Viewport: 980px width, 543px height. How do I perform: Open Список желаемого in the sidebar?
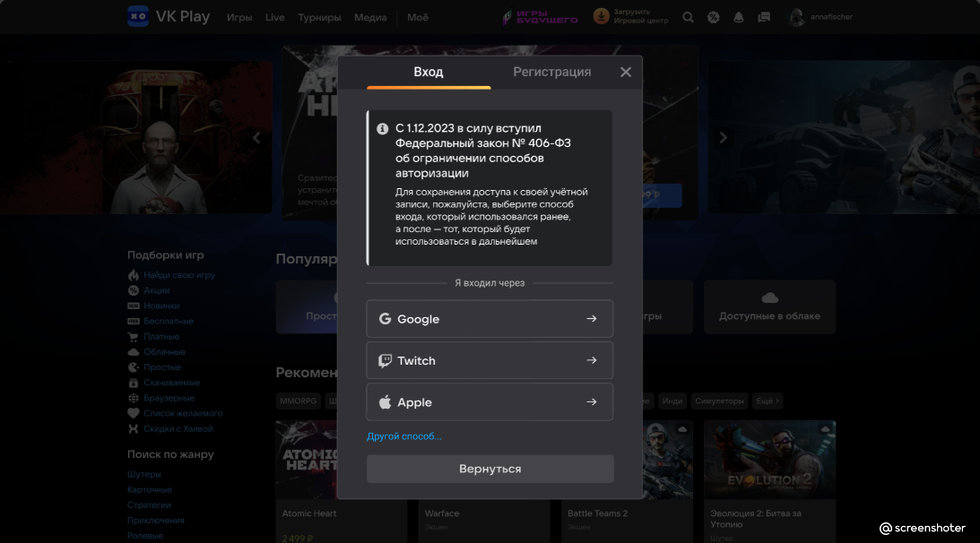pyautogui.click(x=183, y=413)
